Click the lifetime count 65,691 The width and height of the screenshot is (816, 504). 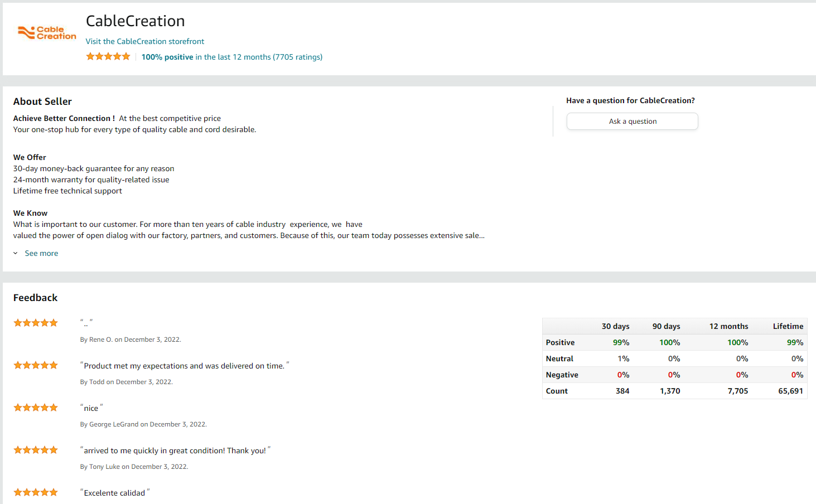click(790, 391)
